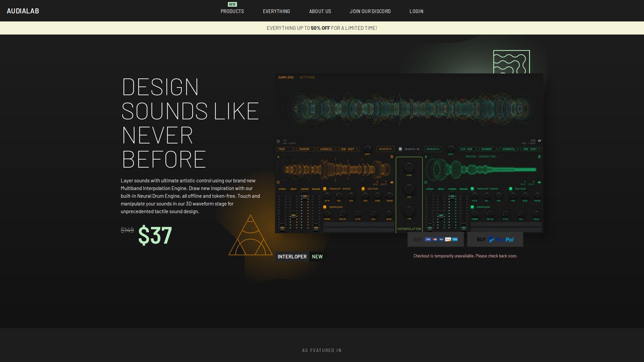Click the orange DIFF knob for sampler A
The height and width of the screenshot is (362, 644).
367,148
